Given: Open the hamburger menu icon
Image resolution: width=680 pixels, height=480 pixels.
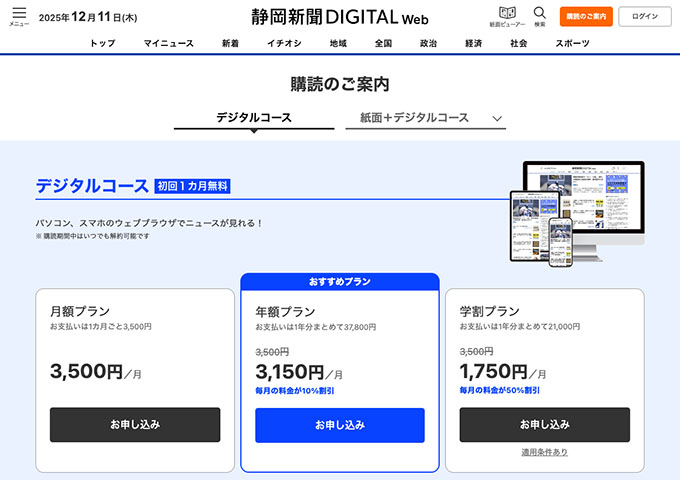Looking at the screenshot, I should point(19,16).
